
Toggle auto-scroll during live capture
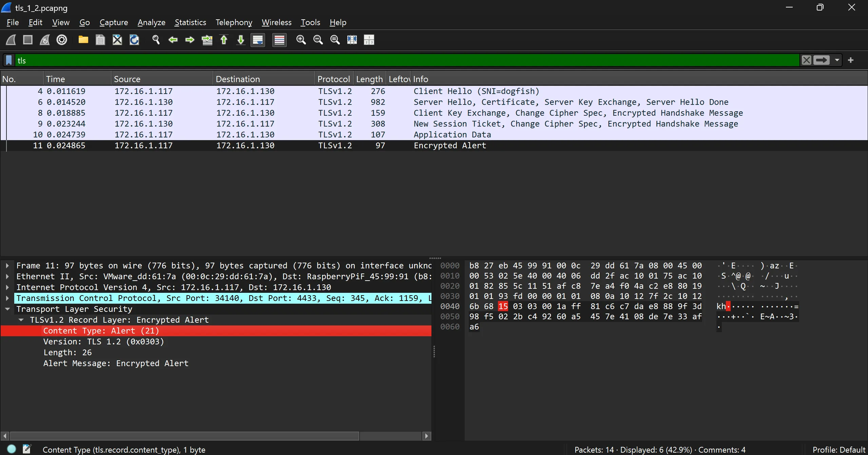[x=258, y=40]
